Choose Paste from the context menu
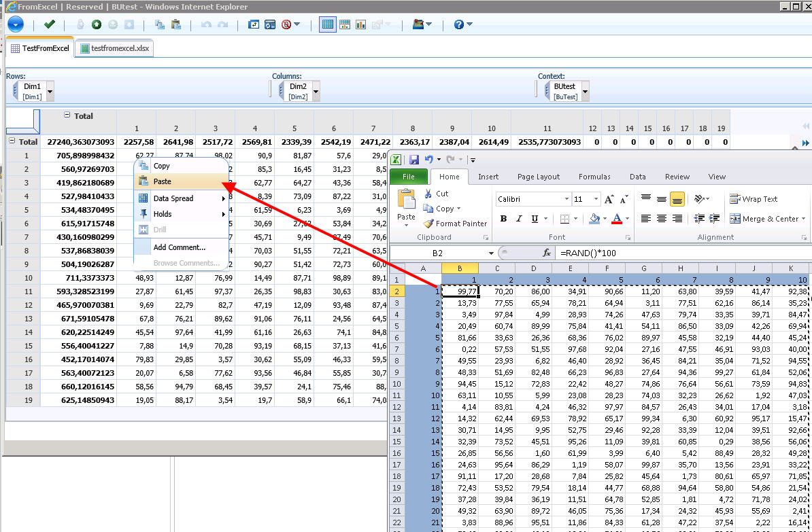 182,181
